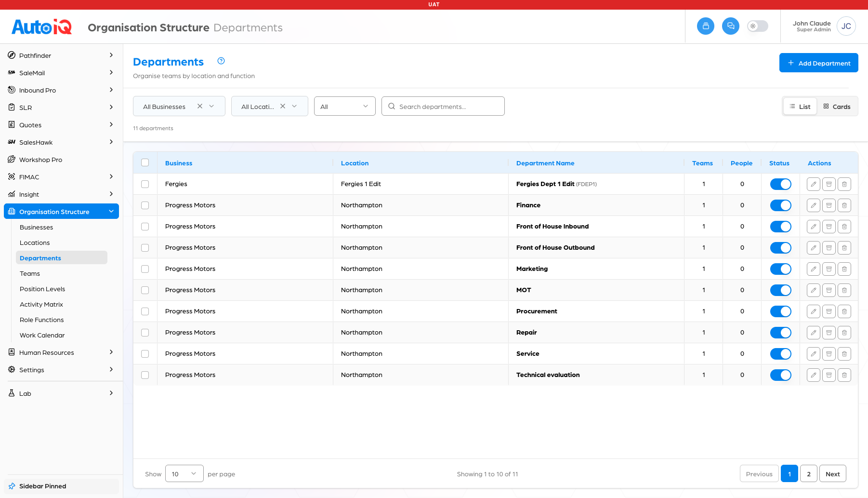Toggle the light/dark theme switch in header
This screenshot has width=868, height=498.
point(758,26)
